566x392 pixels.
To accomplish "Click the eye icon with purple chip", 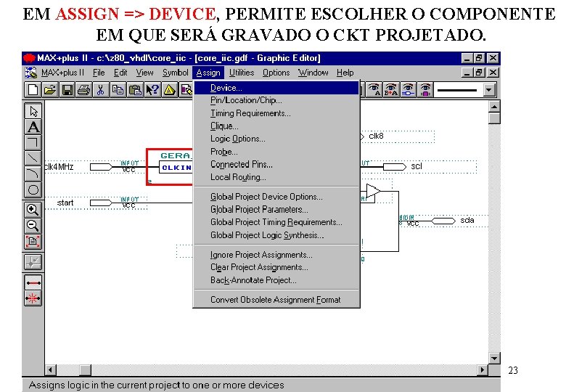I will (425, 89).
